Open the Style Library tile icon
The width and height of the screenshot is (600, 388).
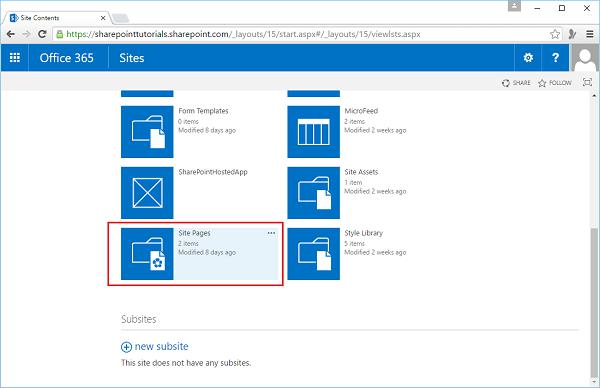pos(313,254)
